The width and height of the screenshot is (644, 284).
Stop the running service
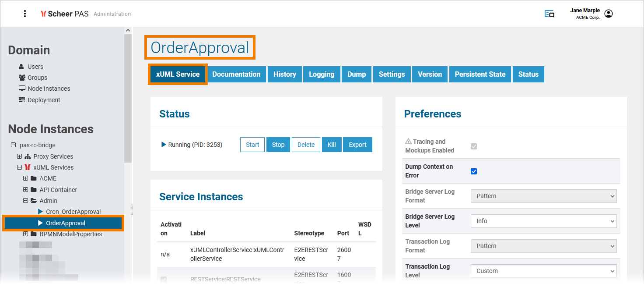[x=278, y=145]
